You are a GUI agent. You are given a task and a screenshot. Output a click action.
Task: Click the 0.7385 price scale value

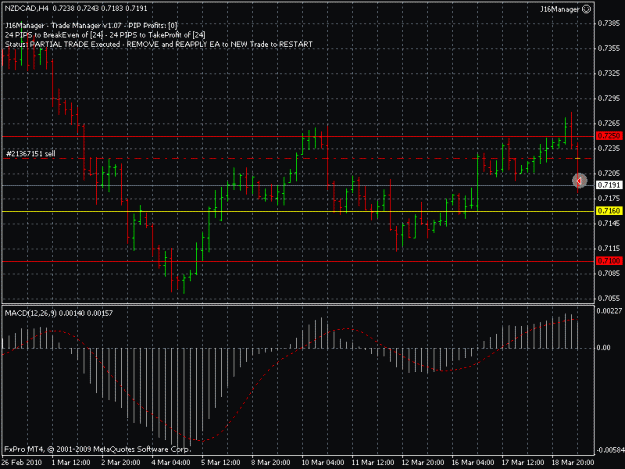pyautogui.click(x=609, y=24)
